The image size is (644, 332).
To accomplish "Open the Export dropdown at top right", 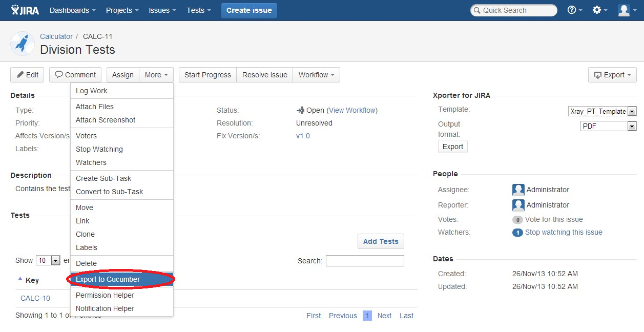I will click(x=612, y=75).
